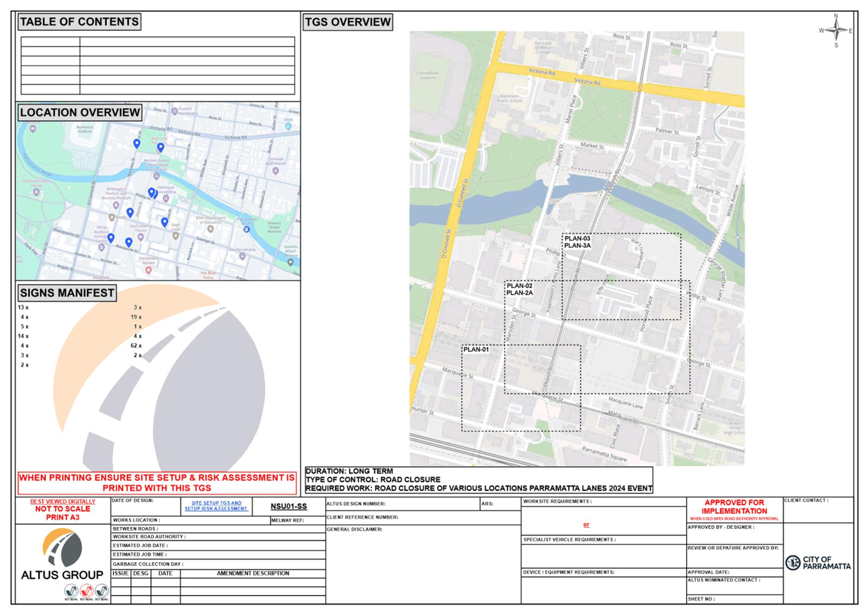868x614 pixels.
Task: Select the blue pin on Phillip St near Parkroyal
Action: tap(152, 192)
